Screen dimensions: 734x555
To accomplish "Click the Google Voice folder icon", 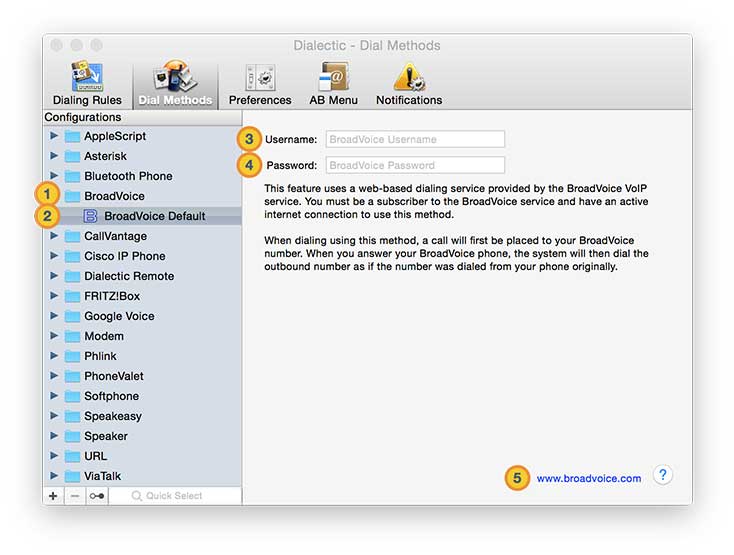I will coord(72,317).
